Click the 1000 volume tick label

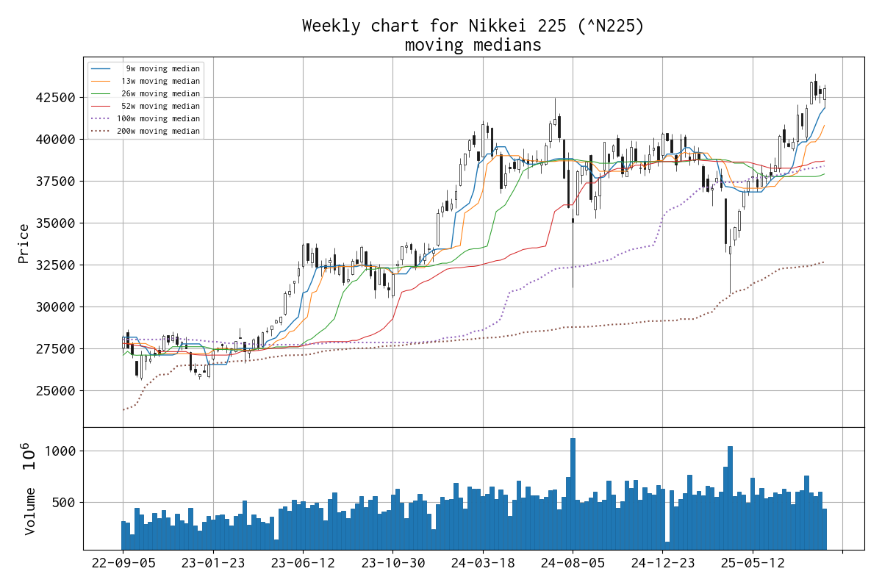click(x=59, y=451)
